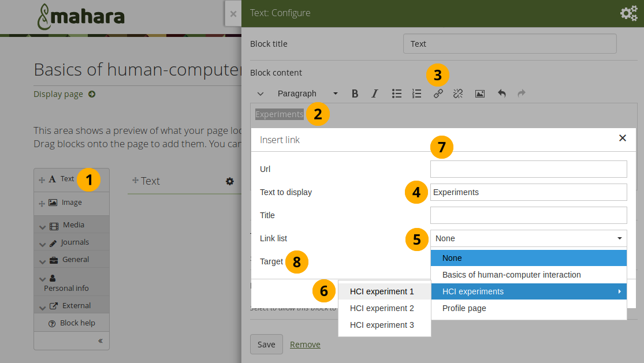Viewport: 644px width, 363px height.
Task: Expand the Journals block category
Action: [x=71, y=242]
